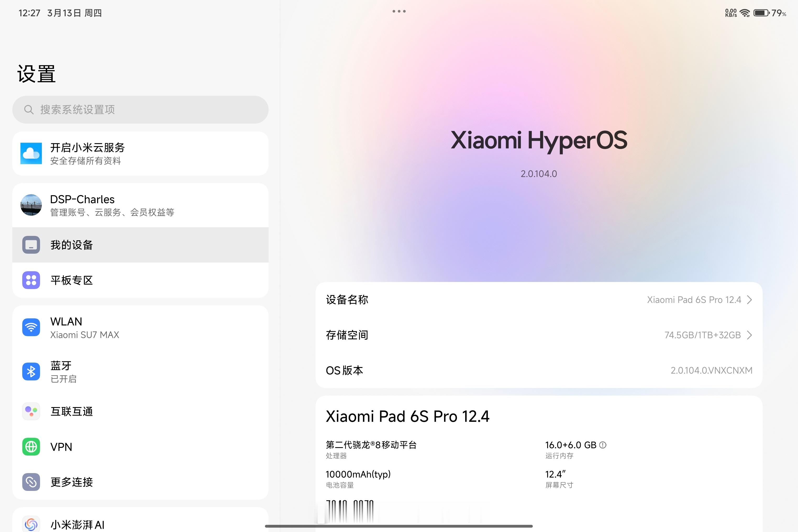The image size is (798, 532).
Task: Click version number 2.0.104.0 under logo
Action: 539,174
